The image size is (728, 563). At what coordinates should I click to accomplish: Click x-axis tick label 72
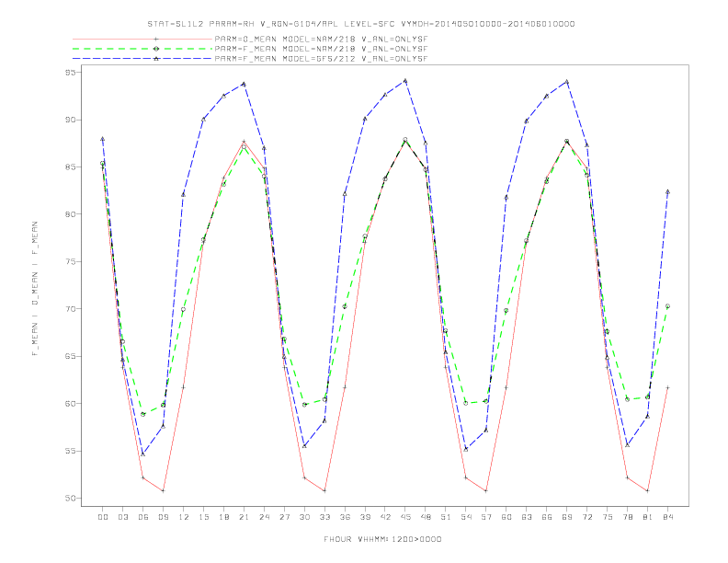click(587, 517)
